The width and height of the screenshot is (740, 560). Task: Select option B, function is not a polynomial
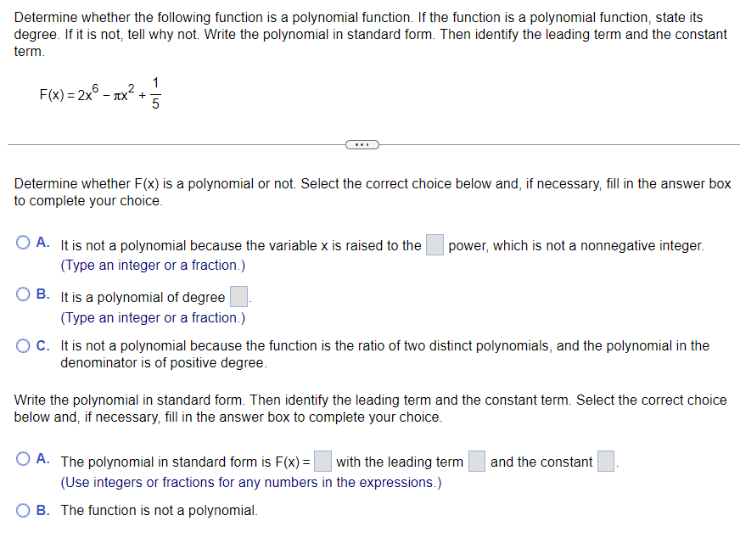click(x=22, y=509)
